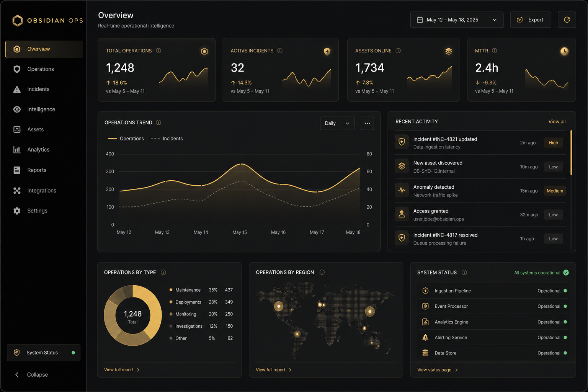Click the System Status sidebar button

coord(44,353)
